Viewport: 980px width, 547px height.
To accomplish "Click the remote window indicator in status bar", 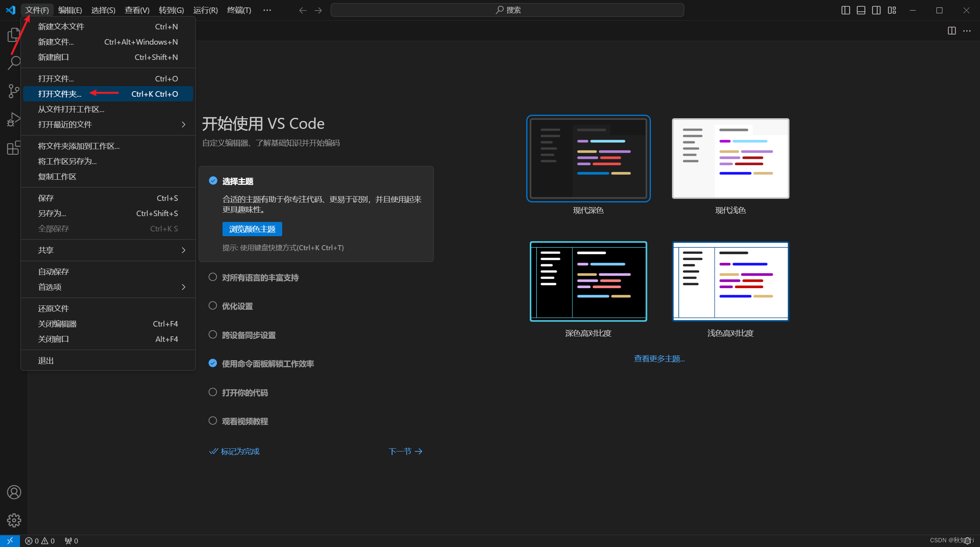I will click(10, 541).
